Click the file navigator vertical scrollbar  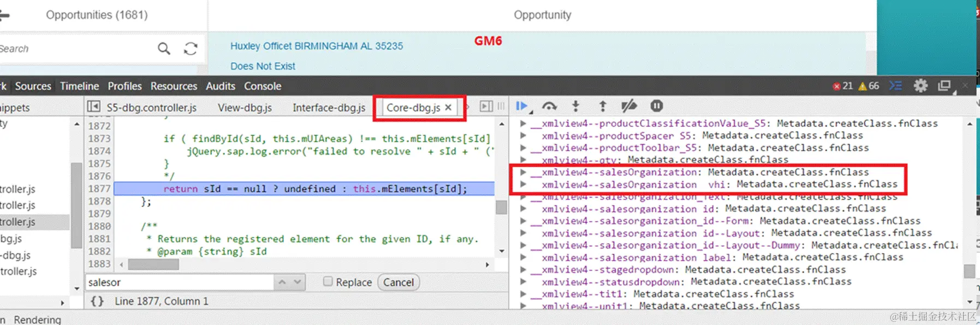(76, 206)
